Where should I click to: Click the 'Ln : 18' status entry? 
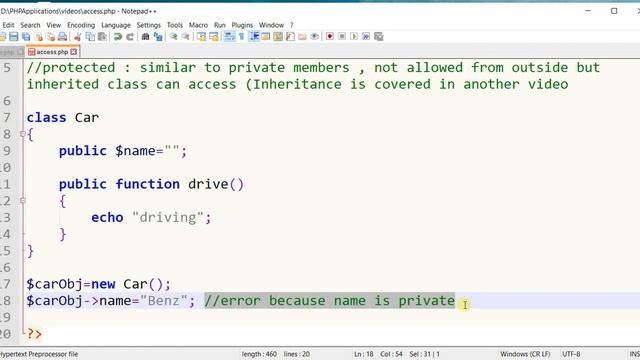pyautogui.click(x=364, y=354)
